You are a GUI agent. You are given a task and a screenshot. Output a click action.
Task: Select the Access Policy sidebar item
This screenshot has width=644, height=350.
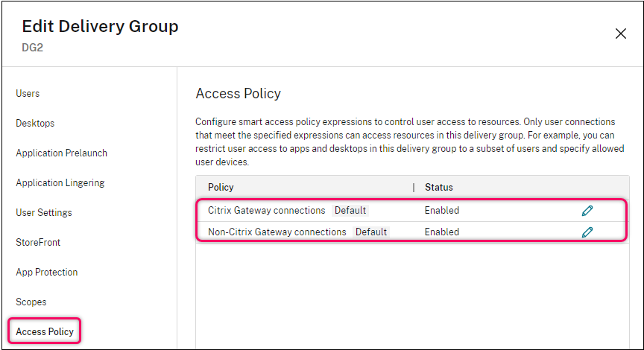[45, 331]
